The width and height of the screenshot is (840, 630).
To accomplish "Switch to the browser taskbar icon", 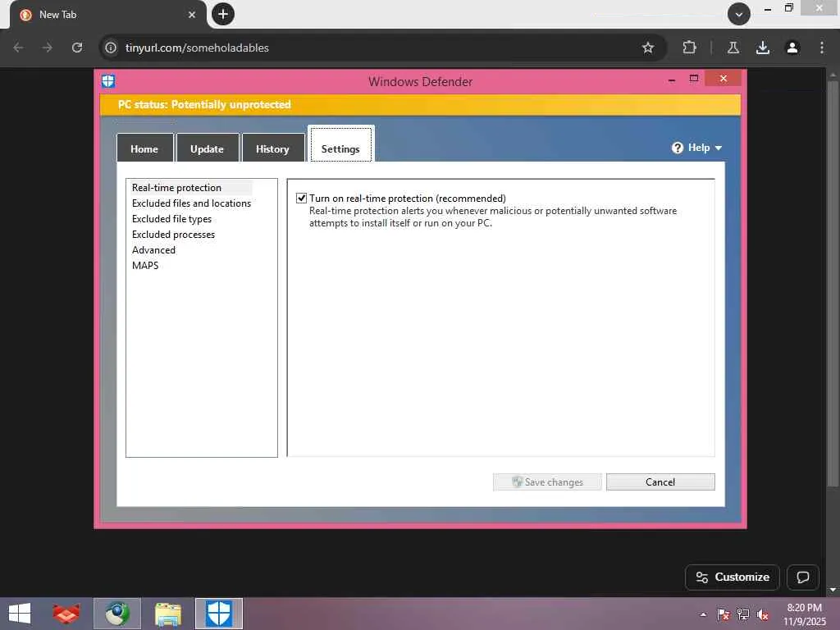I will 117,614.
